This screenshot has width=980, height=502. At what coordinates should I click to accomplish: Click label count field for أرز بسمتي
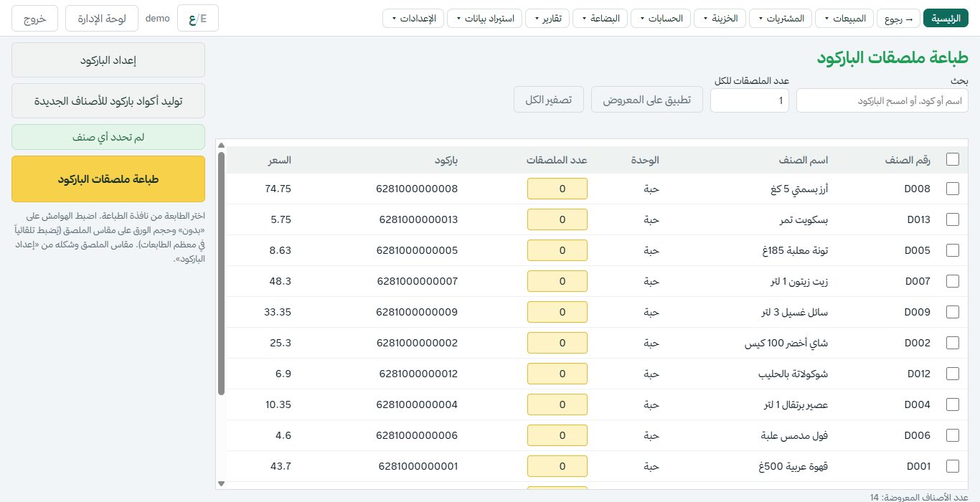pos(557,189)
